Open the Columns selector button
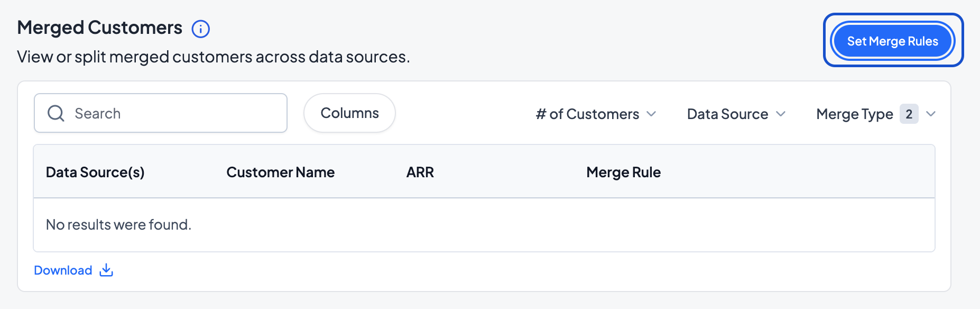This screenshot has width=980, height=309. (349, 113)
